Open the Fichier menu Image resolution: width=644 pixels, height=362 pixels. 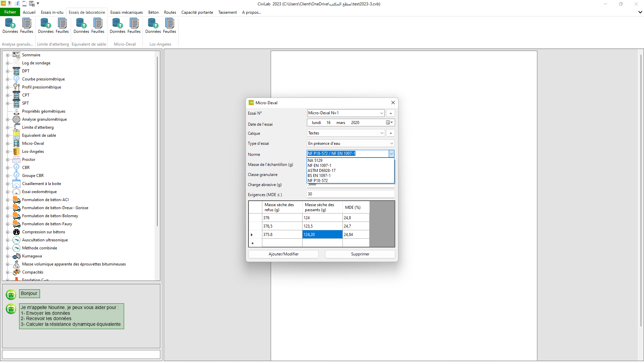click(10, 12)
